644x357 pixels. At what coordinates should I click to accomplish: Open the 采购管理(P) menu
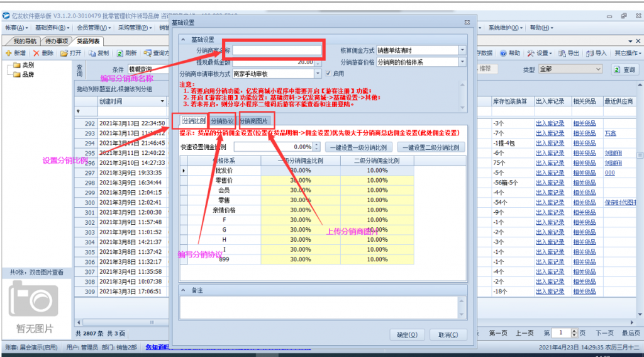[x=135, y=28]
